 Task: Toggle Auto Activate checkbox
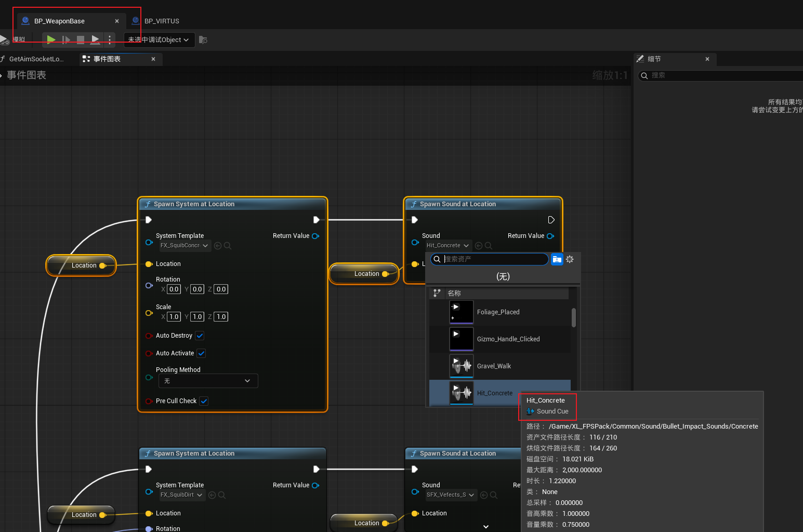(x=202, y=353)
